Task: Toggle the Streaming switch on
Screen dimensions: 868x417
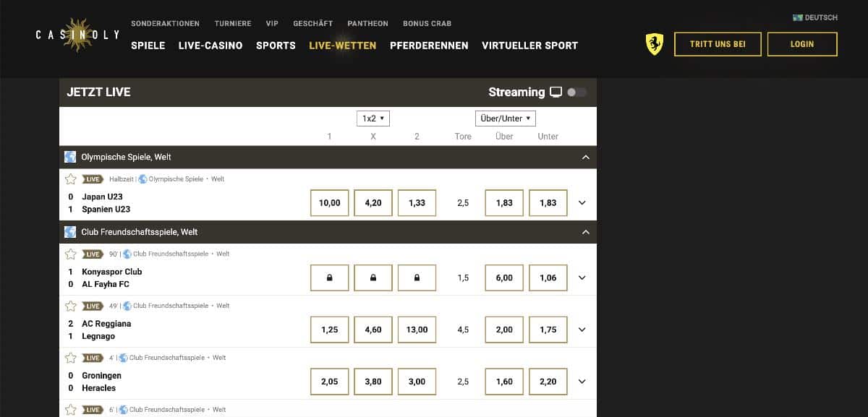Action: (x=576, y=93)
